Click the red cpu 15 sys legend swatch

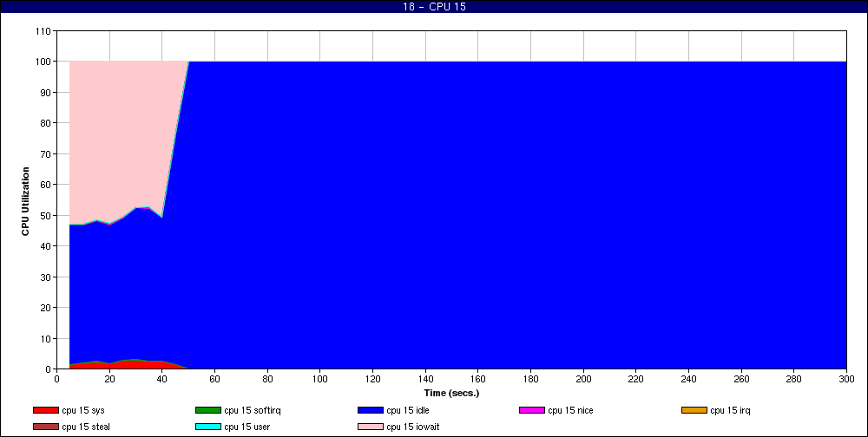46,410
